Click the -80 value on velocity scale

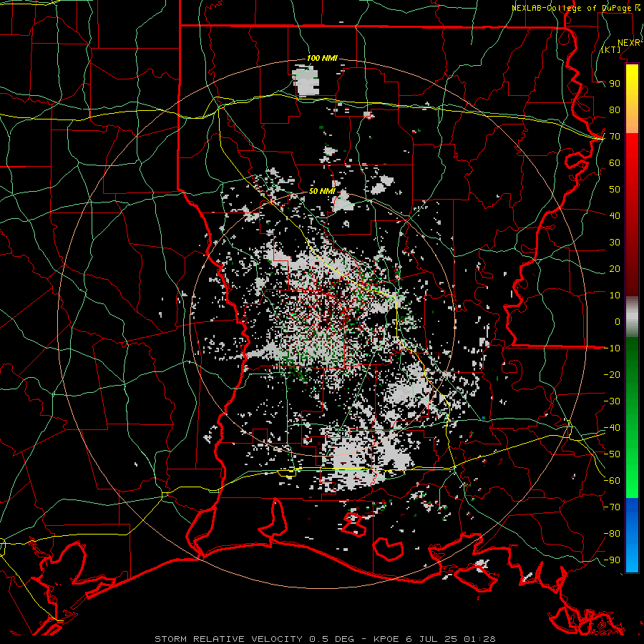click(612, 534)
